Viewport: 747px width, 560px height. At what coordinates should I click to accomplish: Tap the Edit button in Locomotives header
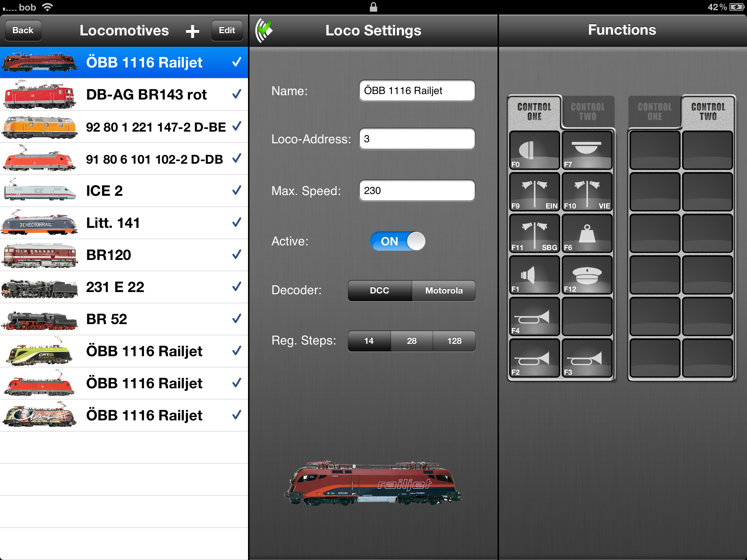(227, 30)
